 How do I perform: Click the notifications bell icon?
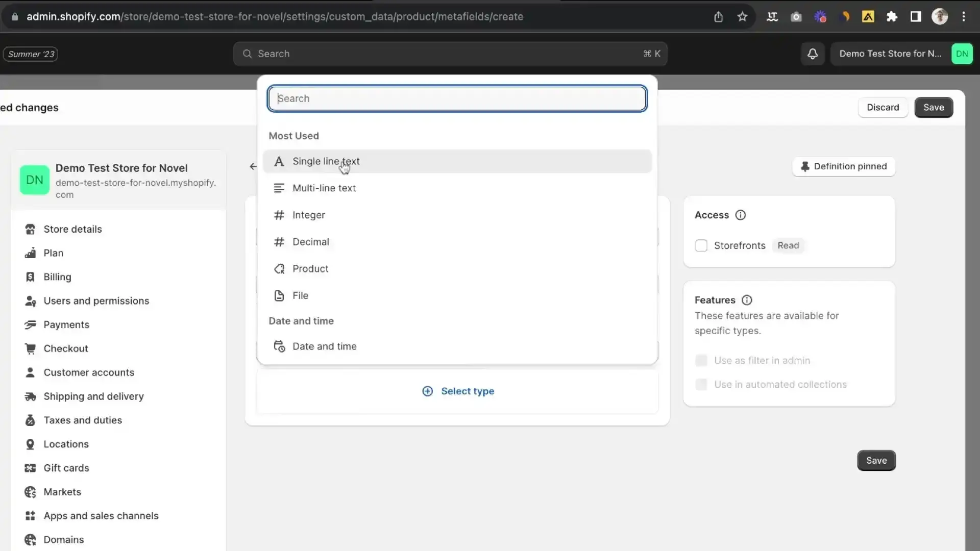click(812, 54)
